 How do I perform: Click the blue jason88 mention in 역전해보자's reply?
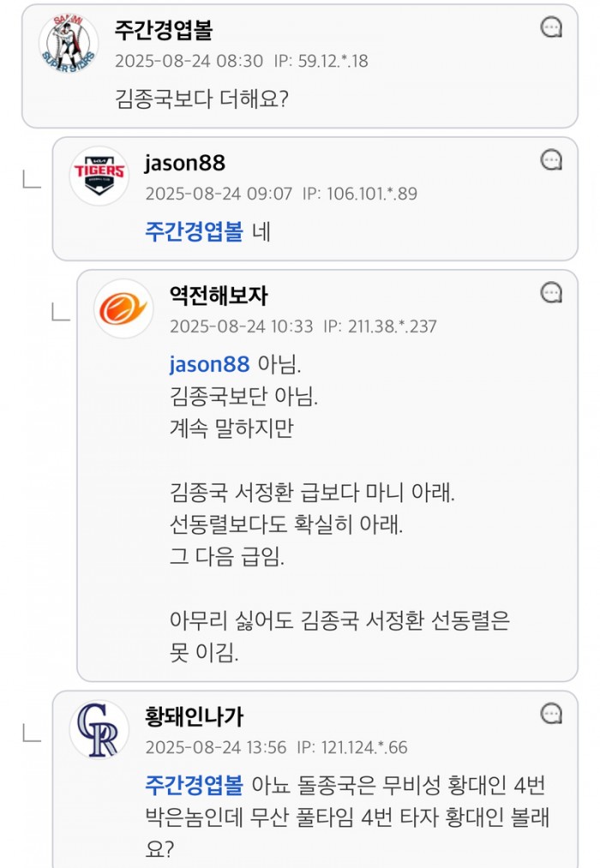tap(210, 364)
